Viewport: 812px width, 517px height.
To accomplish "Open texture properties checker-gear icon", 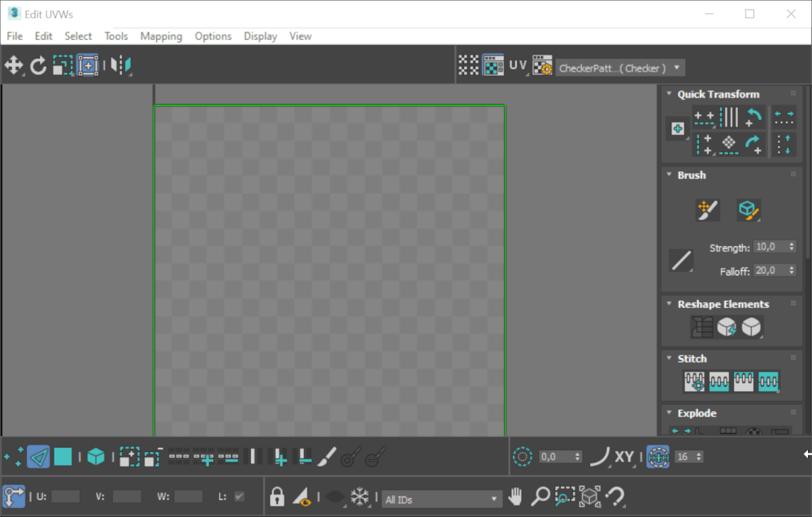I will tap(542, 65).
